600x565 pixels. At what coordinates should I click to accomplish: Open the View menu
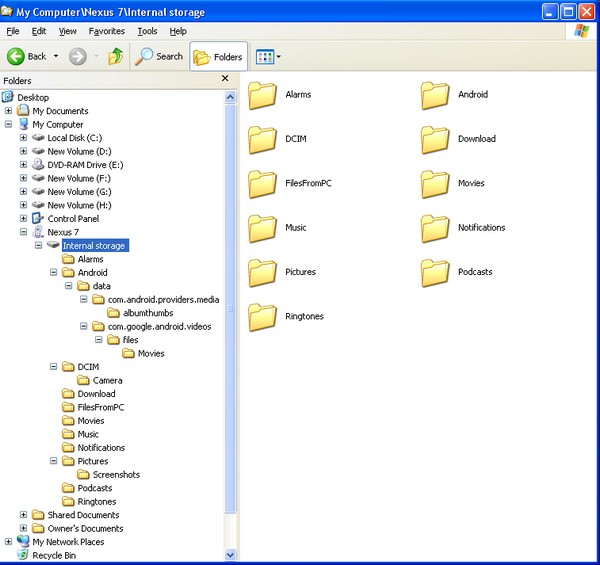[67, 31]
